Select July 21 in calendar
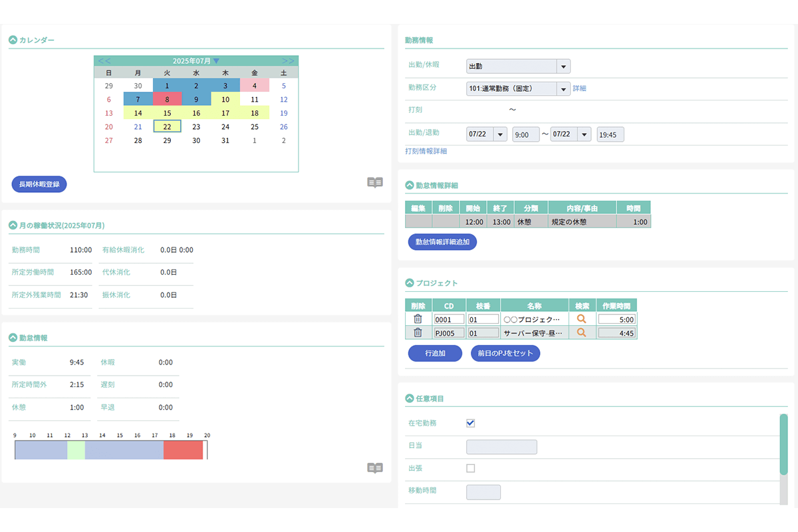Image resolution: width=798 pixels, height=532 pixels. tap(138, 126)
